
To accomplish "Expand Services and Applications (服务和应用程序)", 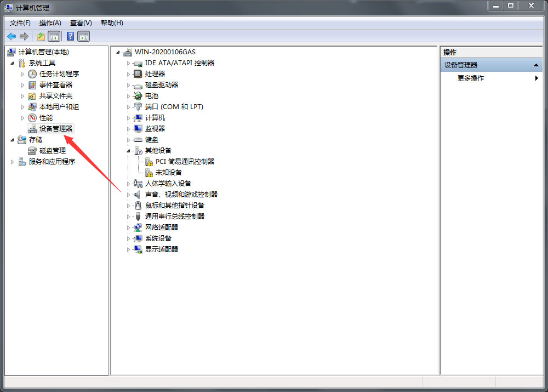I will [12, 162].
